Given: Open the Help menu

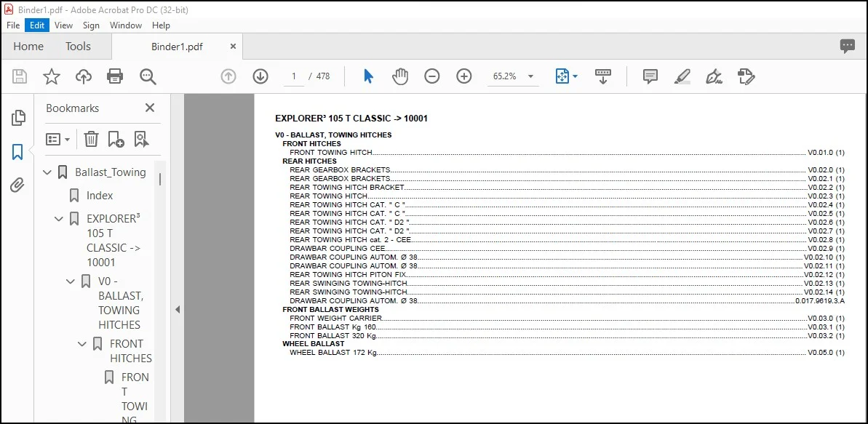Looking at the screenshot, I should coord(161,25).
